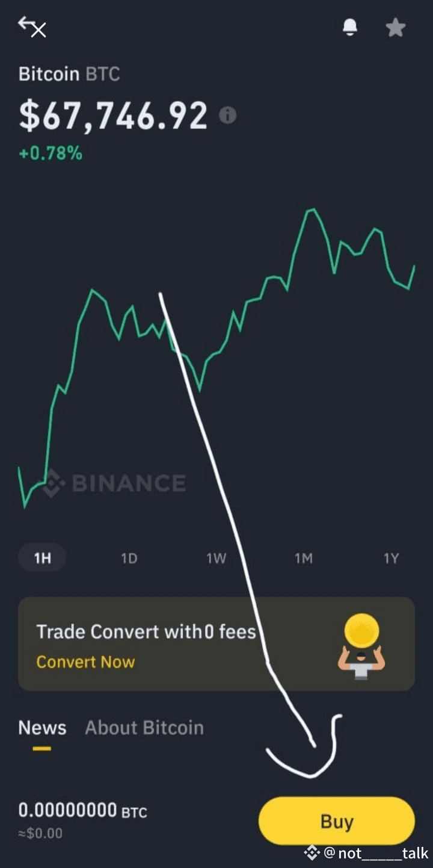Select the 1H chart timeframe
433x868 pixels.
point(42,558)
